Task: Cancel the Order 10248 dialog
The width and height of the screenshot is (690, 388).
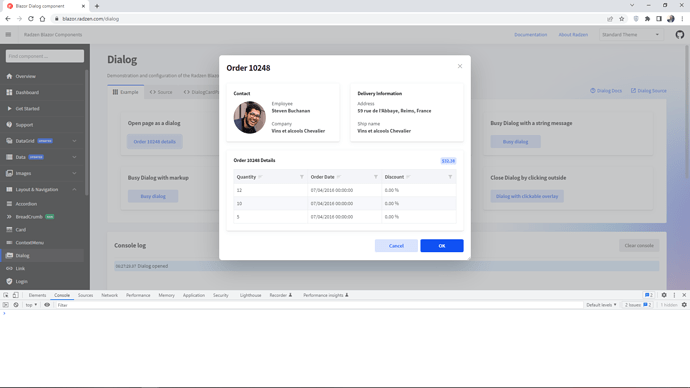Action: (x=396, y=246)
